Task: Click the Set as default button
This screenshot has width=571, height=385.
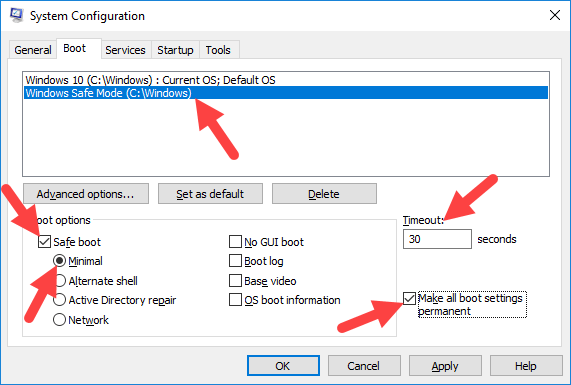Action: 210,193
